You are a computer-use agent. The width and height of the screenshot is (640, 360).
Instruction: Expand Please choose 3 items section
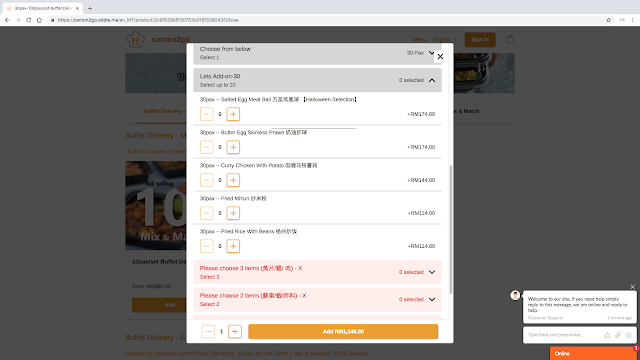point(317,272)
